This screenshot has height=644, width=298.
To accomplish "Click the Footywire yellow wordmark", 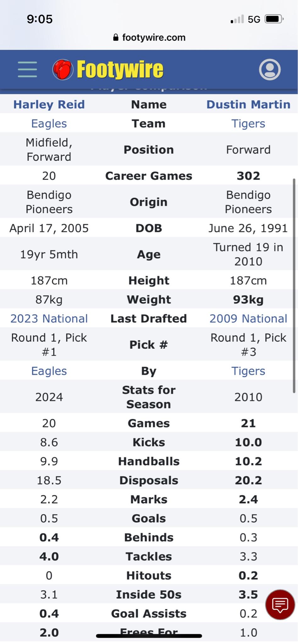I will point(120,69).
